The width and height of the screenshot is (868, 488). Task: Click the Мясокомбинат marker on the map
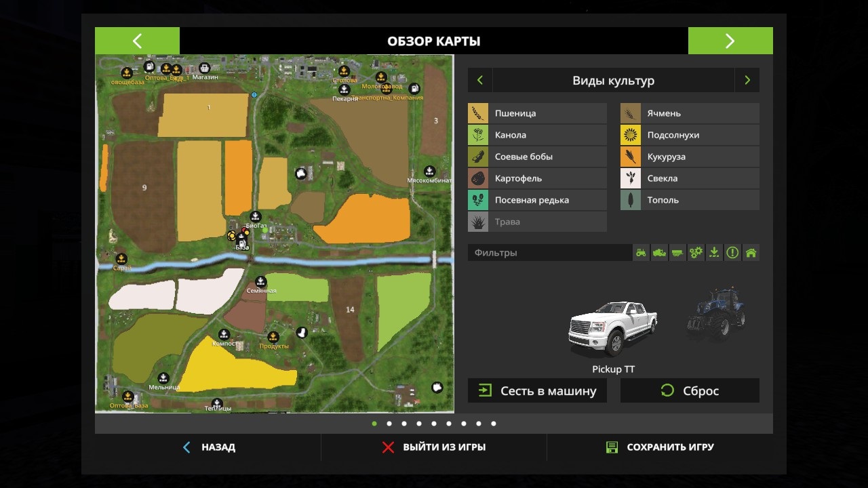tap(429, 171)
